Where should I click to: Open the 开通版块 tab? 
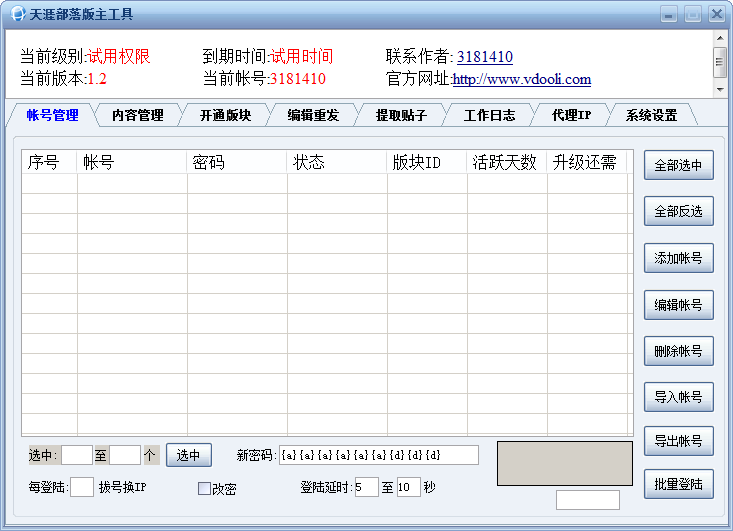(x=226, y=115)
